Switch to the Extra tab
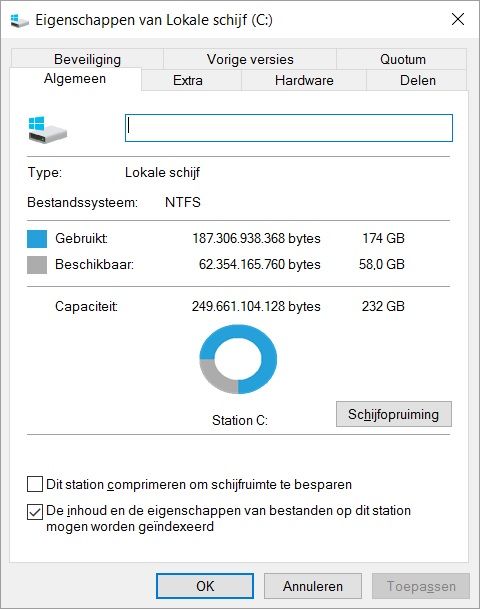 [x=188, y=80]
